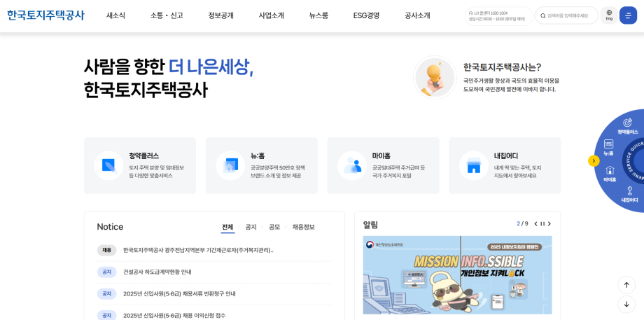Show the next 알림 banner
This screenshot has width=644, height=320.
[x=549, y=224]
